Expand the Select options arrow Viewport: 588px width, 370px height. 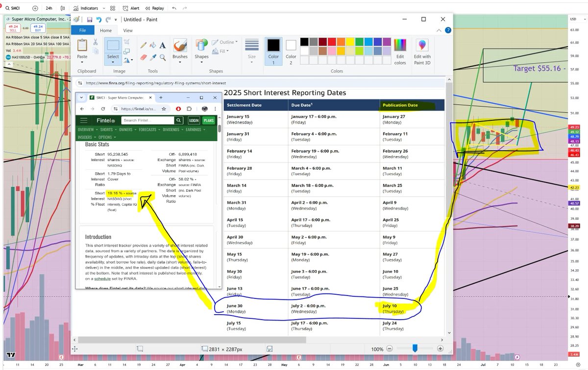pos(113,62)
